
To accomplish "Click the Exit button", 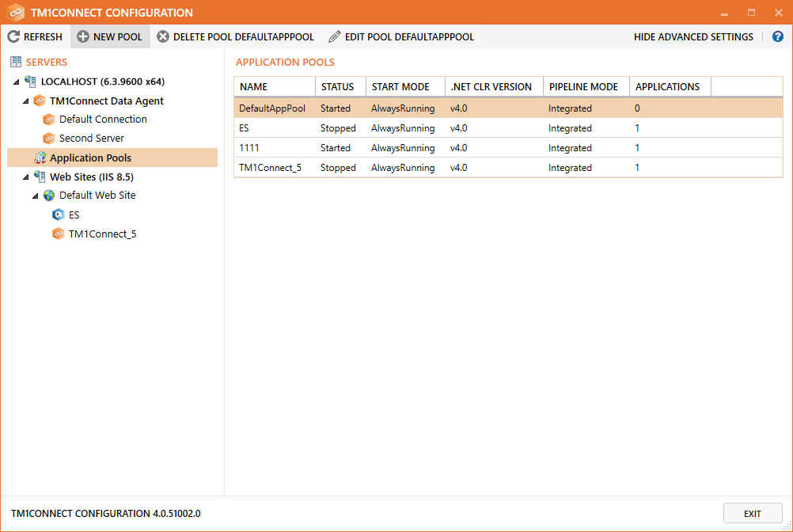I will coord(753,513).
